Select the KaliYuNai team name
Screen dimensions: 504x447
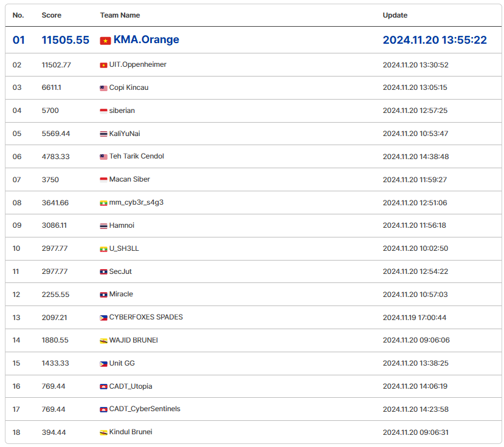point(125,134)
